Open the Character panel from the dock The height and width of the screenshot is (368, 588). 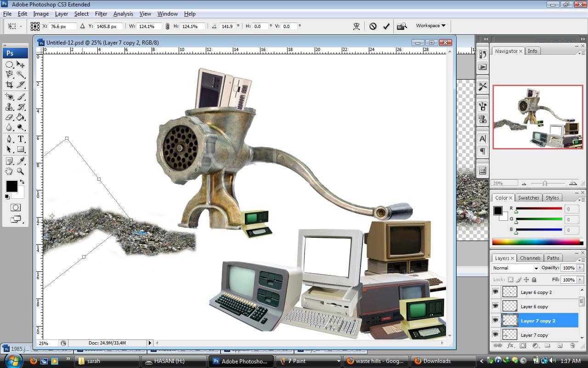482,138
